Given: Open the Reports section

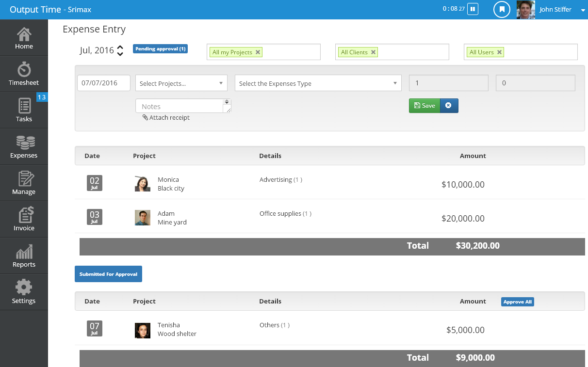Looking at the screenshot, I should [24, 255].
